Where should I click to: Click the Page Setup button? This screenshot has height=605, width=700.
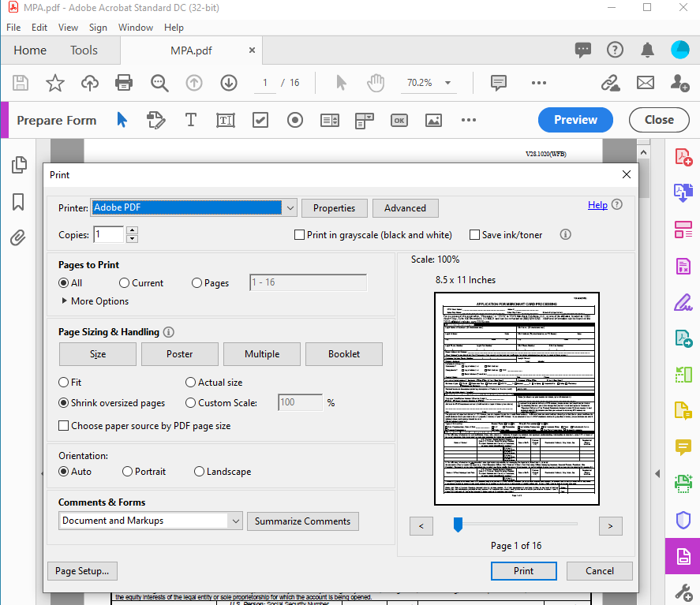(x=82, y=571)
